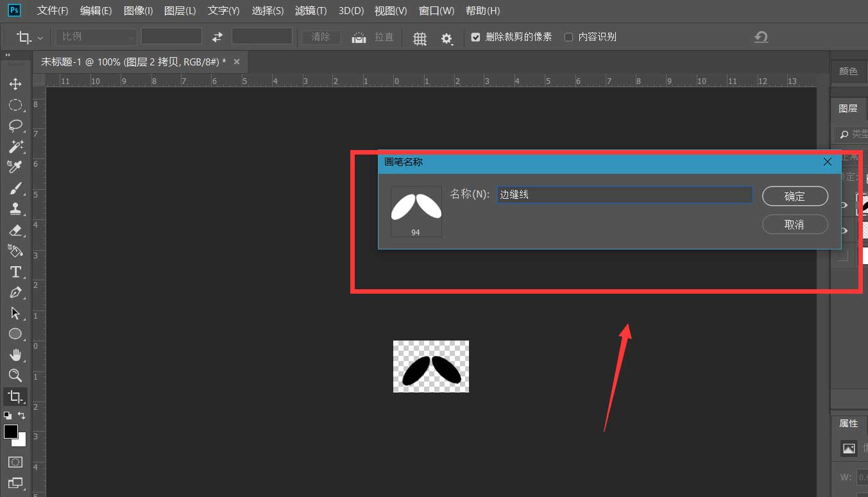Open the 比例 ratio dropdown
This screenshot has height=497, width=868.
coord(96,37)
